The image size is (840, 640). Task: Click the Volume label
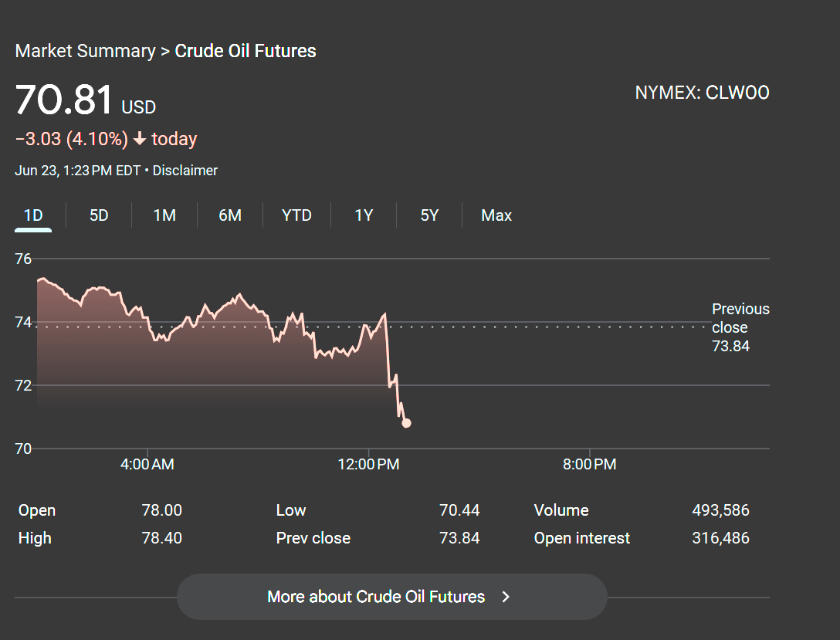pyautogui.click(x=561, y=510)
